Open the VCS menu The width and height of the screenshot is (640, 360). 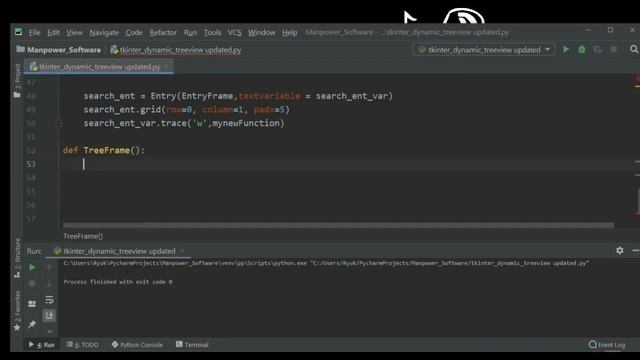[x=234, y=33]
